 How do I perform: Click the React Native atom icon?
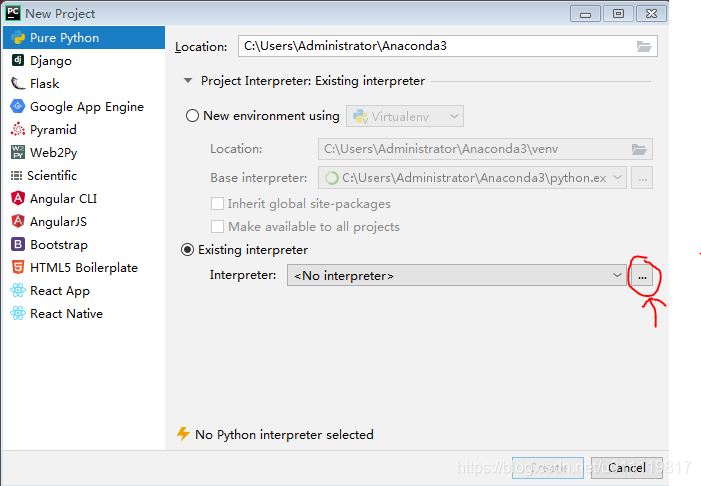tap(18, 313)
